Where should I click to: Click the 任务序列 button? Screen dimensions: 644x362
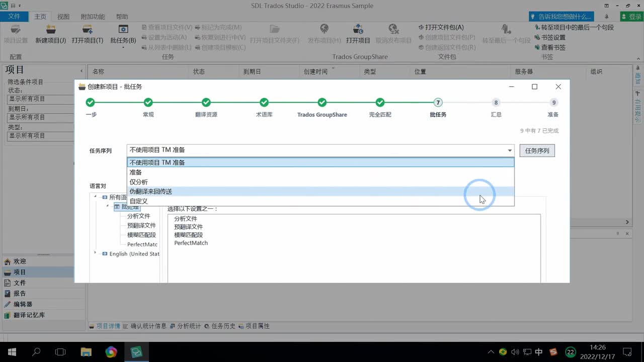tap(537, 150)
